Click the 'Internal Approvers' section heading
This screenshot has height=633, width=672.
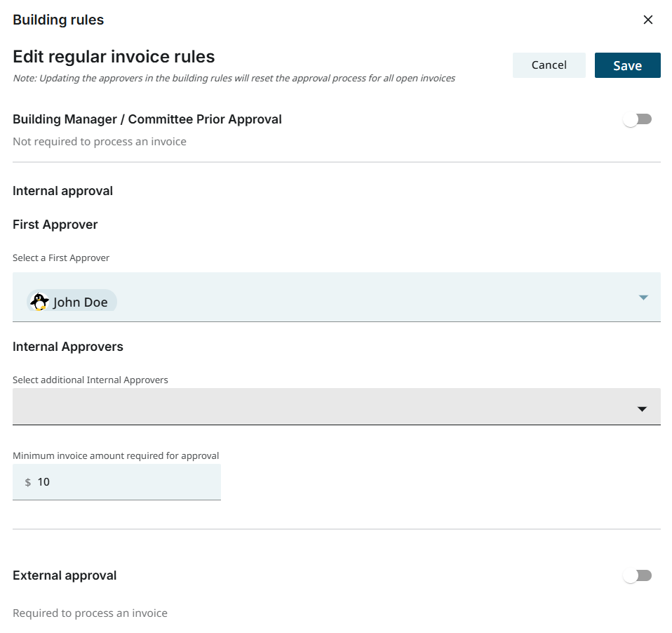tap(68, 347)
